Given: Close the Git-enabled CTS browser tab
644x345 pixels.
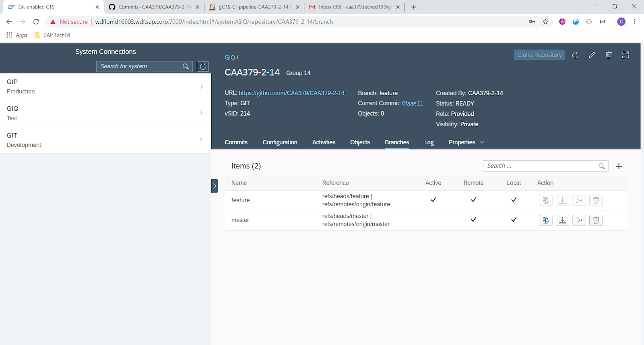Looking at the screenshot, I should click(x=97, y=7).
